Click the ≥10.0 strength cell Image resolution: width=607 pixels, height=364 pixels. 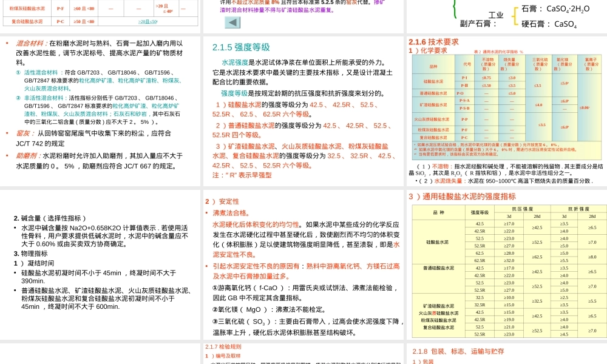509,297
